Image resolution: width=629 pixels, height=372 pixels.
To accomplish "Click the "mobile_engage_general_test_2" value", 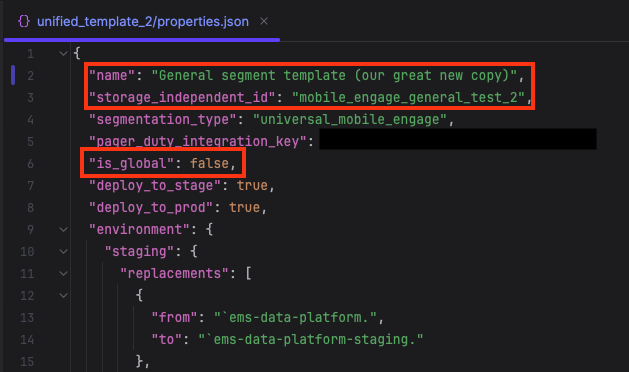I will point(408,98).
